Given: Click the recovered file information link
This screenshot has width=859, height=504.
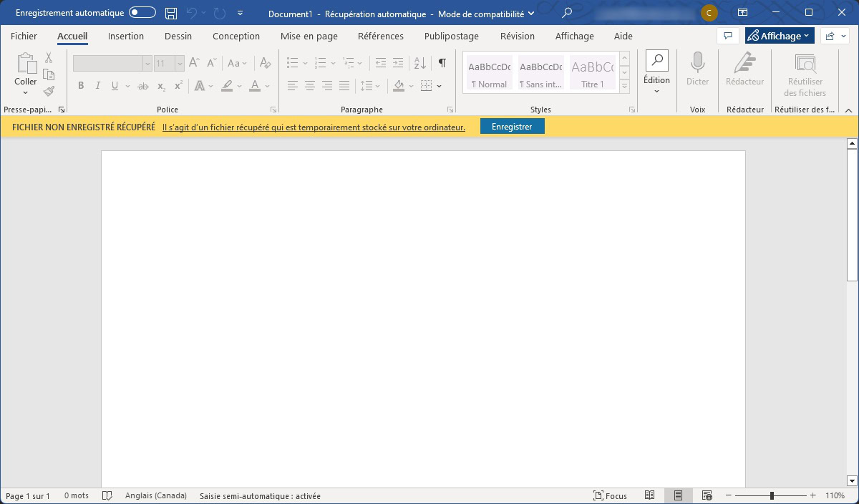Looking at the screenshot, I should (314, 127).
